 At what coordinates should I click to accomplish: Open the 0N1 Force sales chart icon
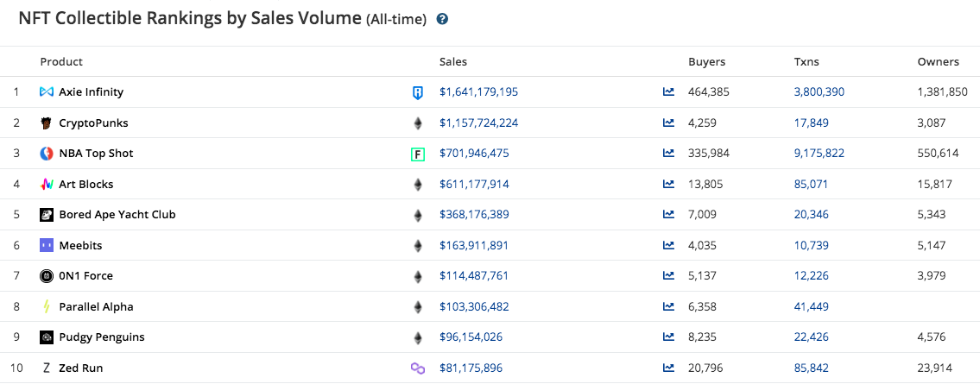point(669,275)
